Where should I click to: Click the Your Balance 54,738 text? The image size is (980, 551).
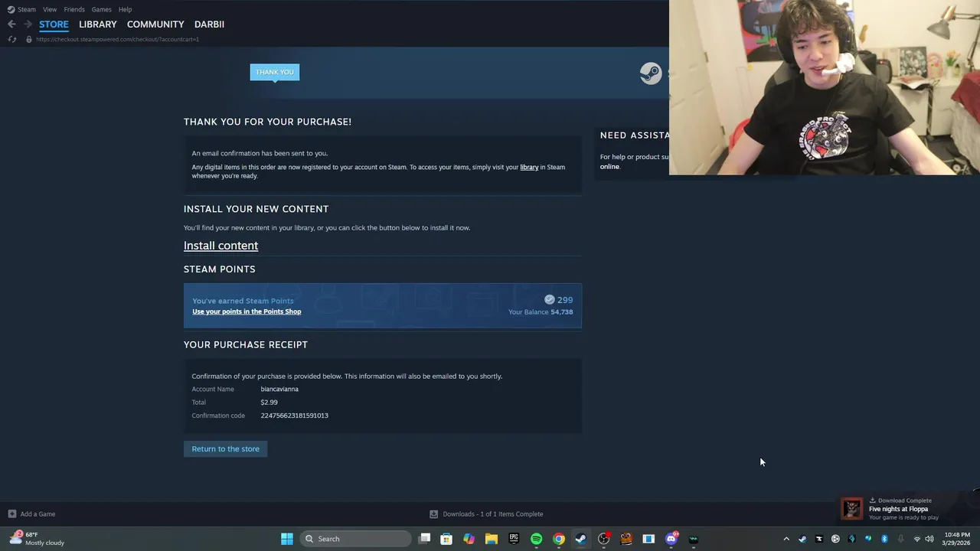[541, 312]
